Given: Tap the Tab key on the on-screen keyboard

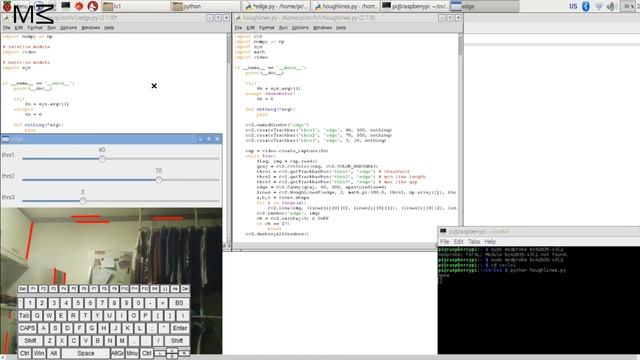Looking at the screenshot, I should (24, 316).
